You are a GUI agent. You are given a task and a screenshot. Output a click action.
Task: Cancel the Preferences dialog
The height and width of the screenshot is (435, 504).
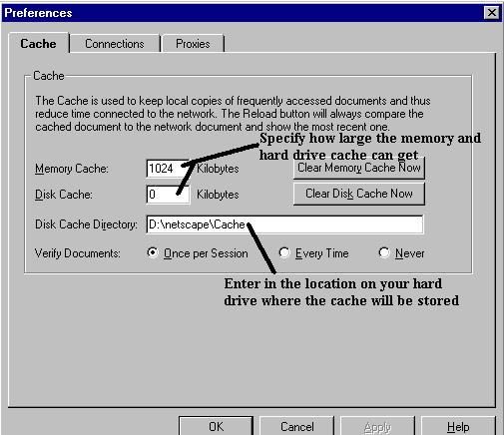(x=297, y=426)
